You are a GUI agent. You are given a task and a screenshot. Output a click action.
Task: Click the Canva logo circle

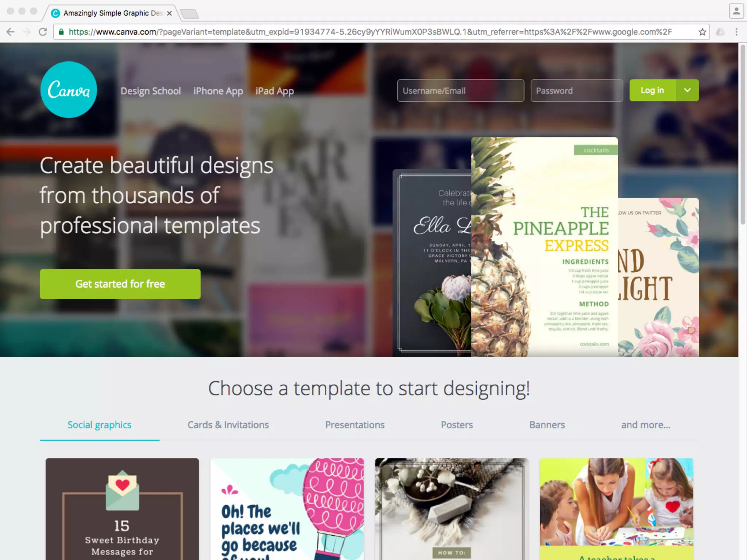69,90
